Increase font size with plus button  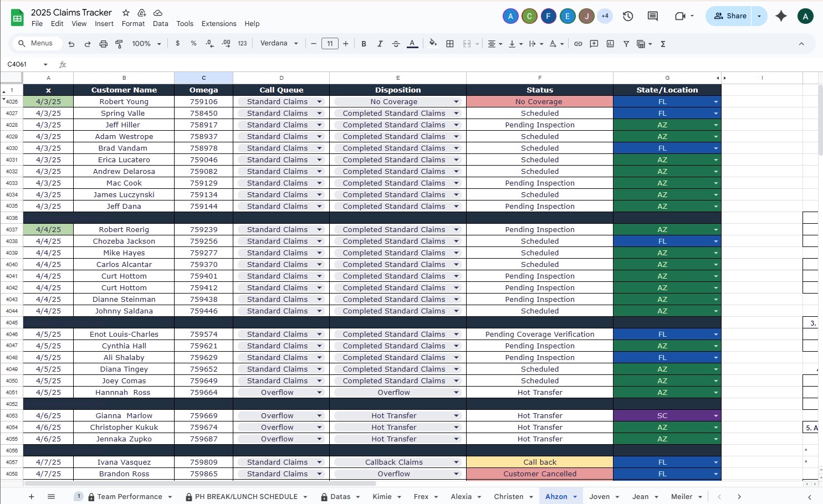[x=346, y=44]
